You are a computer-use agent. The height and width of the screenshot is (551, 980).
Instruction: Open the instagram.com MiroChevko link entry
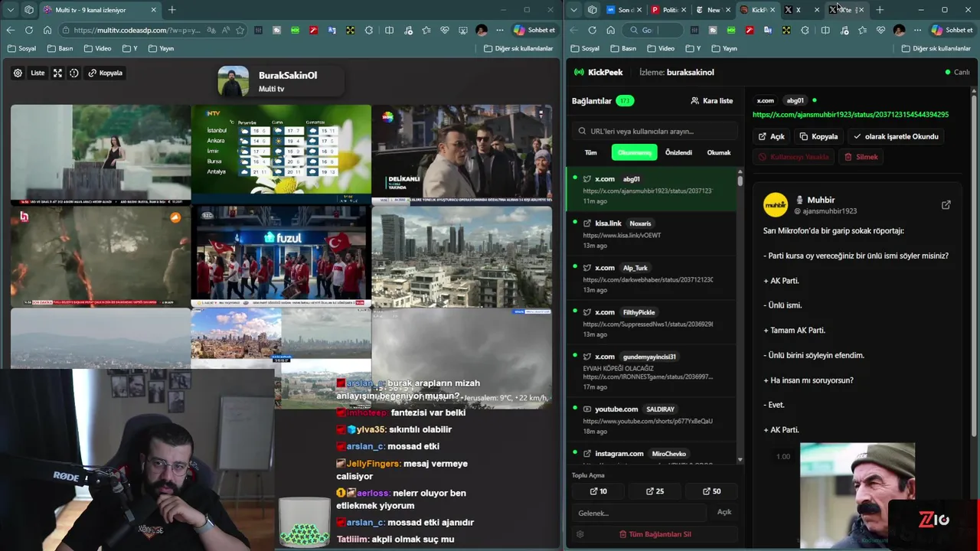pyautogui.click(x=652, y=455)
